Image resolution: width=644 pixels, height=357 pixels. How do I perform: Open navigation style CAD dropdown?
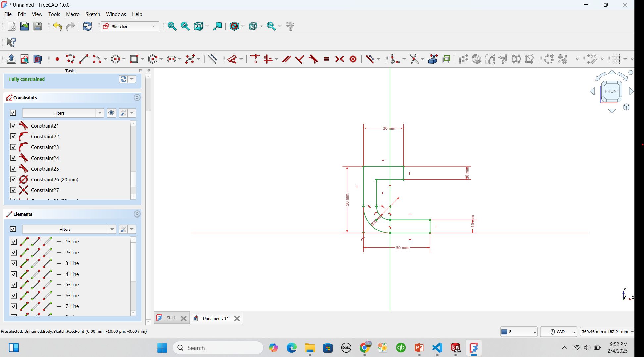point(559,331)
